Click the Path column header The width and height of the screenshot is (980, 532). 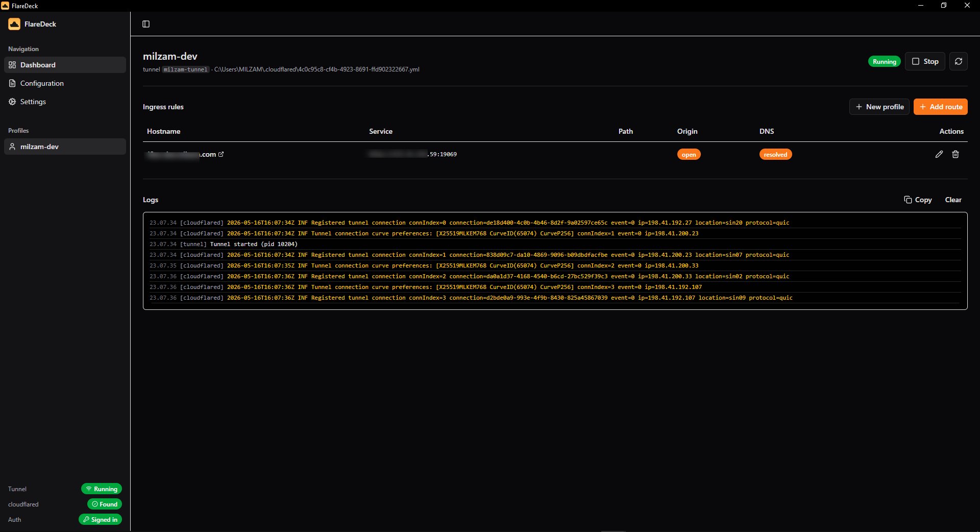tap(625, 131)
